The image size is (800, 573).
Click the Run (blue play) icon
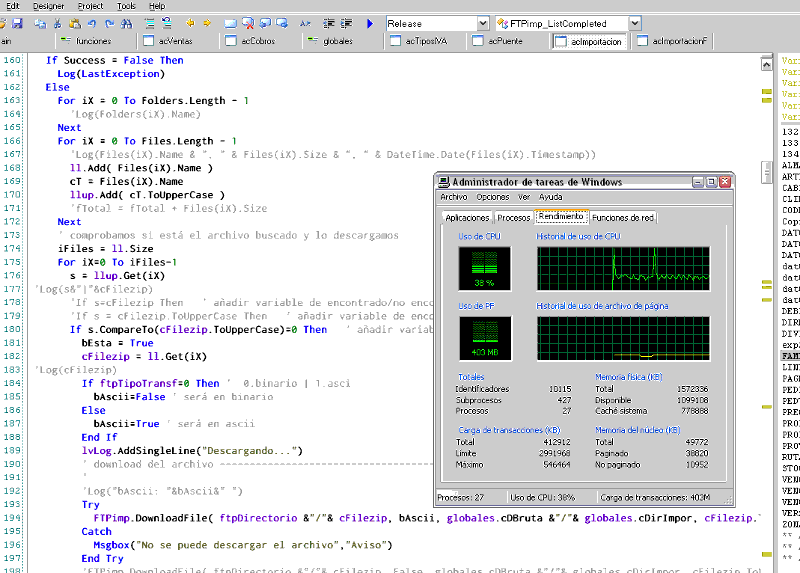point(369,23)
